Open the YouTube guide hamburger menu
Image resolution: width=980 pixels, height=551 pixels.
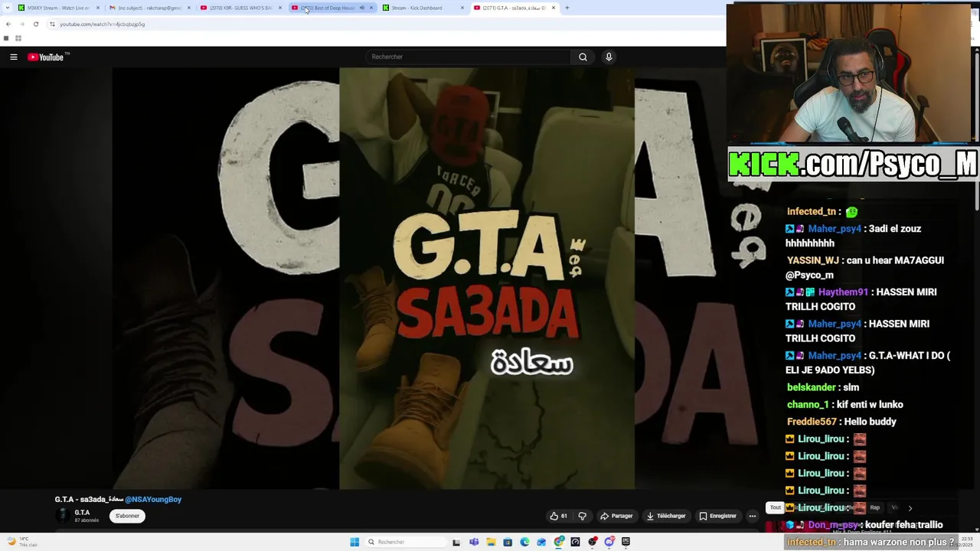(x=13, y=57)
